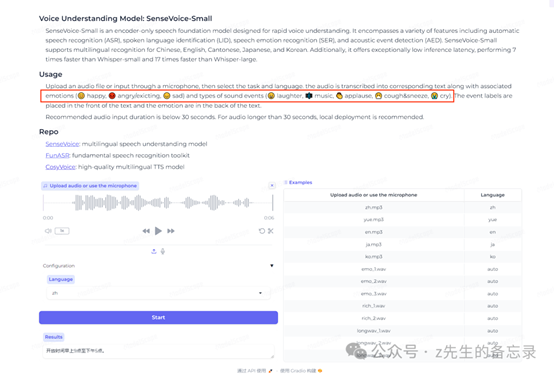Select the upload file source icon
The image size is (554, 374).
click(154, 251)
